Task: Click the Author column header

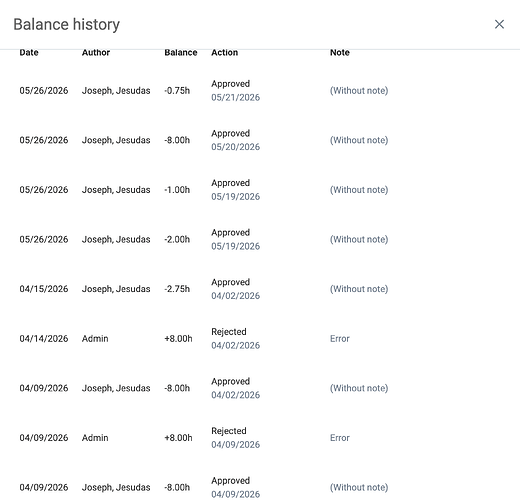Action: click(96, 52)
